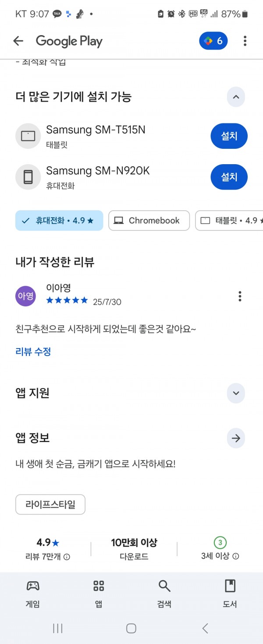
Task: Tap the info icon next to 리뷰 7만개
Action: tap(67, 557)
